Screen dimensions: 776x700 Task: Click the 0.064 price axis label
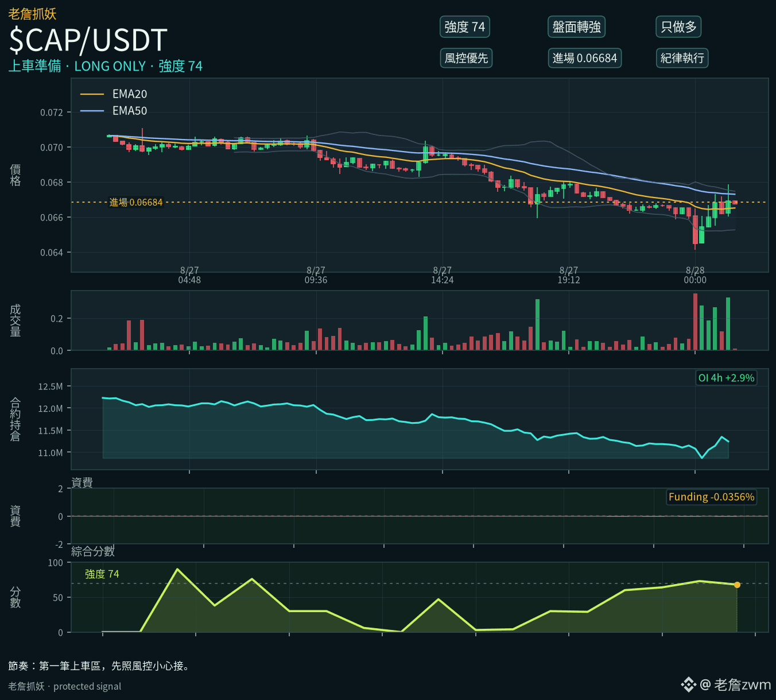pos(52,253)
